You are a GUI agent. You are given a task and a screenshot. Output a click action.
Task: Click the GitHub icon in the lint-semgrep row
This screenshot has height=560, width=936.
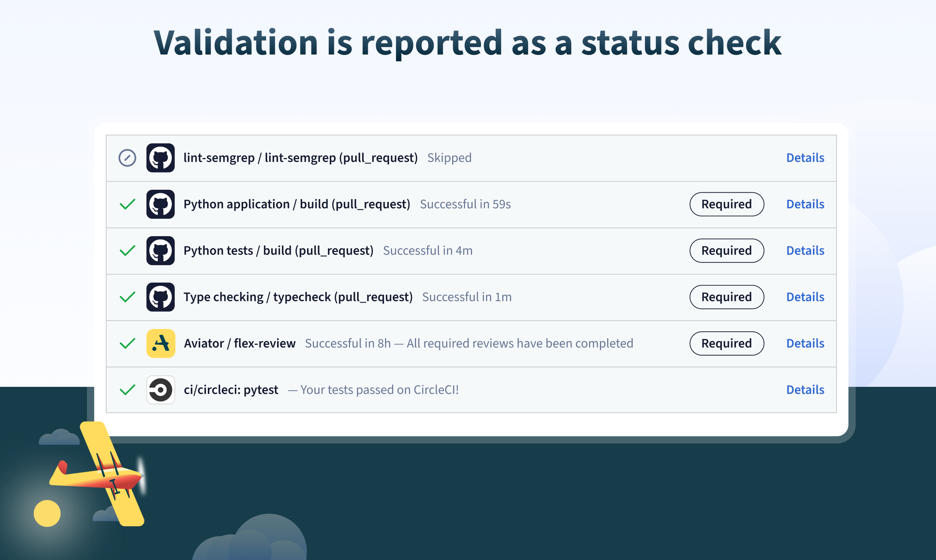point(160,158)
